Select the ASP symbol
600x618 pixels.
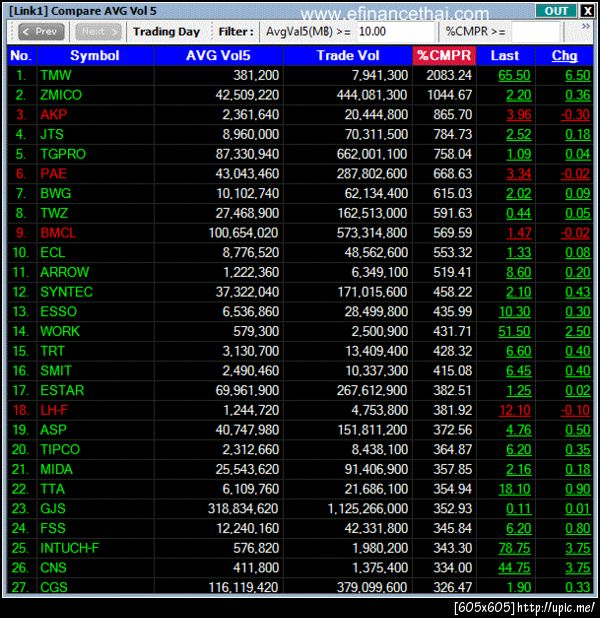click(53, 430)
